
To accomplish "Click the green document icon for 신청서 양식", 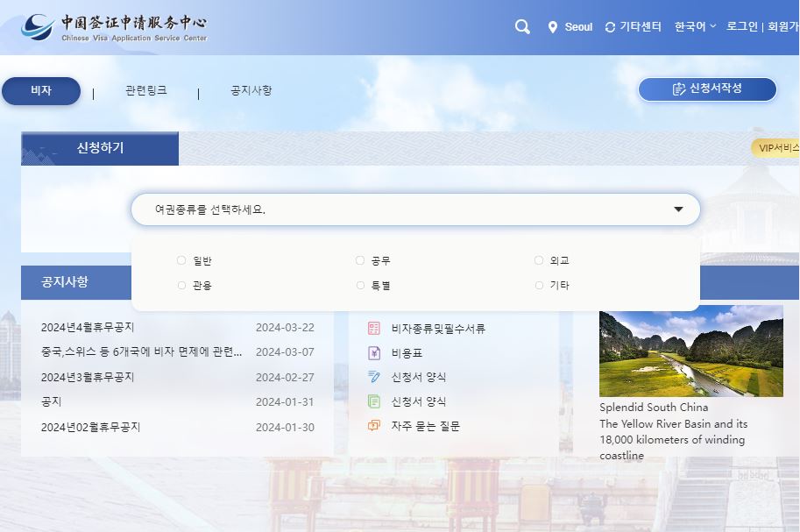I will pyautogui.click(x=374, y=401).
